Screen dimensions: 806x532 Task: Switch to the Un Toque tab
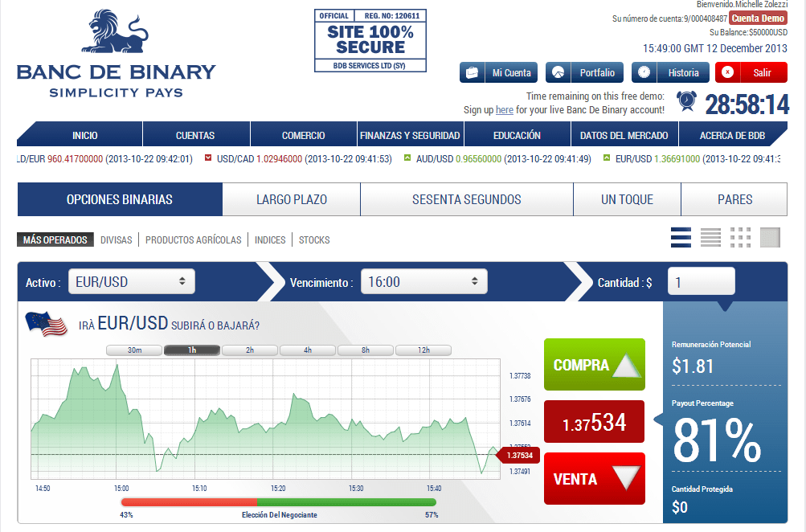pos(627,199)
